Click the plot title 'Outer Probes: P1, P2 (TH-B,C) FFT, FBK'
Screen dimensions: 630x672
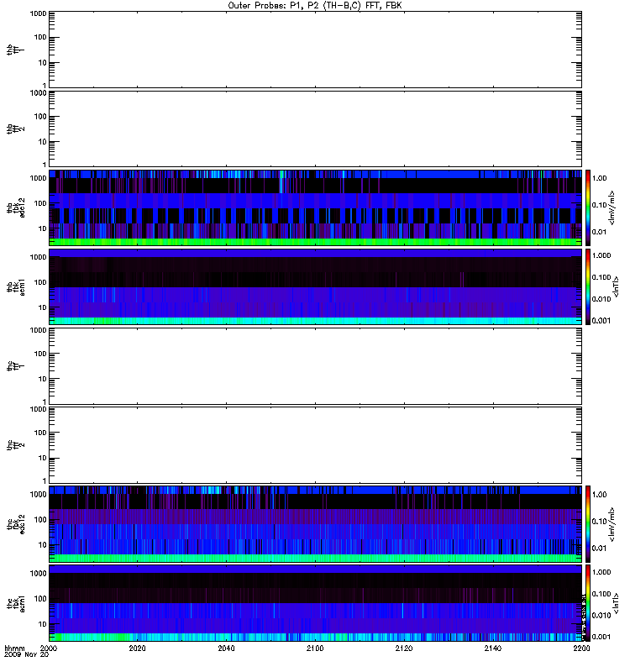pyautogui.click(x=315, y=6)
